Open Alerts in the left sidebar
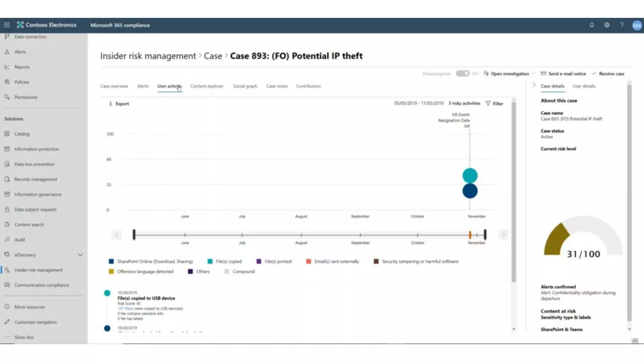 point(20,52)
